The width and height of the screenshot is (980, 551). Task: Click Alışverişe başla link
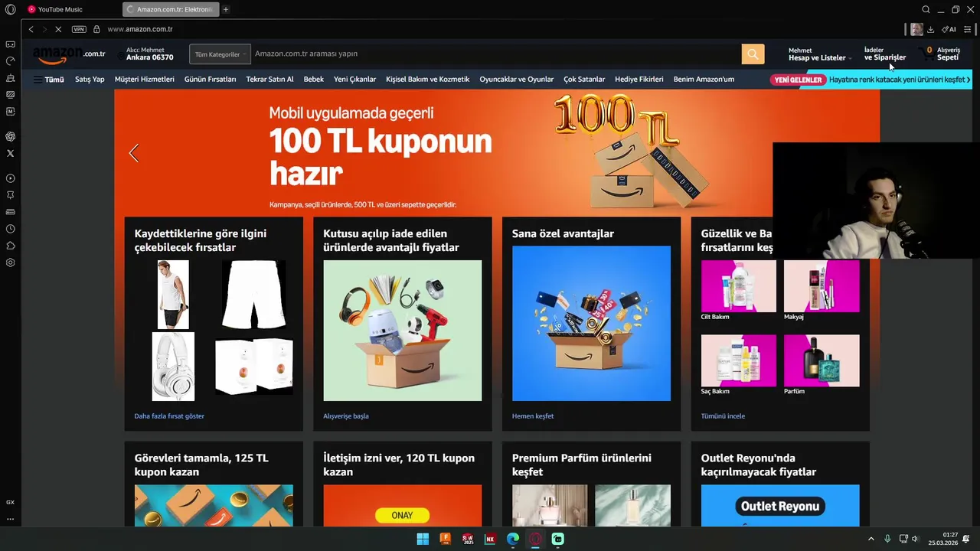coord(346,416)
